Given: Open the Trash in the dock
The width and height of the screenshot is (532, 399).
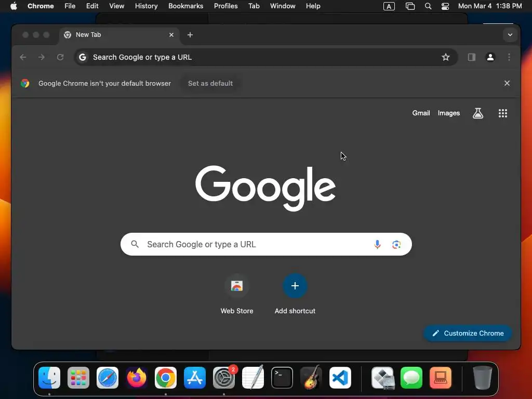Looking at the screenshot, I should [x=483, y=378].
